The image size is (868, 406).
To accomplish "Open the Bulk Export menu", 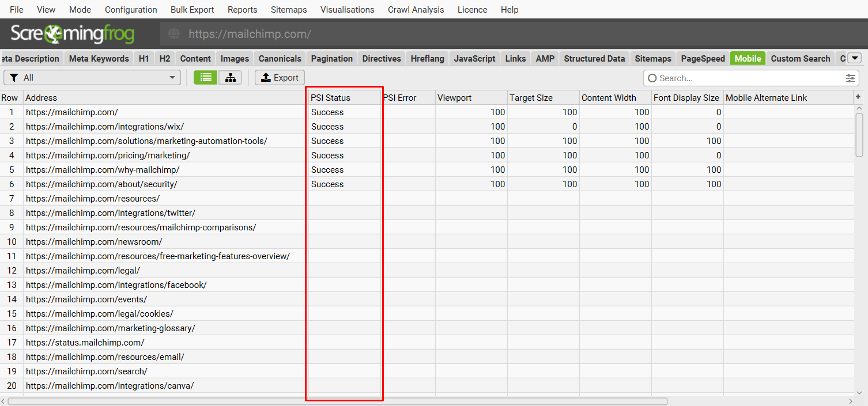I will click(x=193, y=10).
